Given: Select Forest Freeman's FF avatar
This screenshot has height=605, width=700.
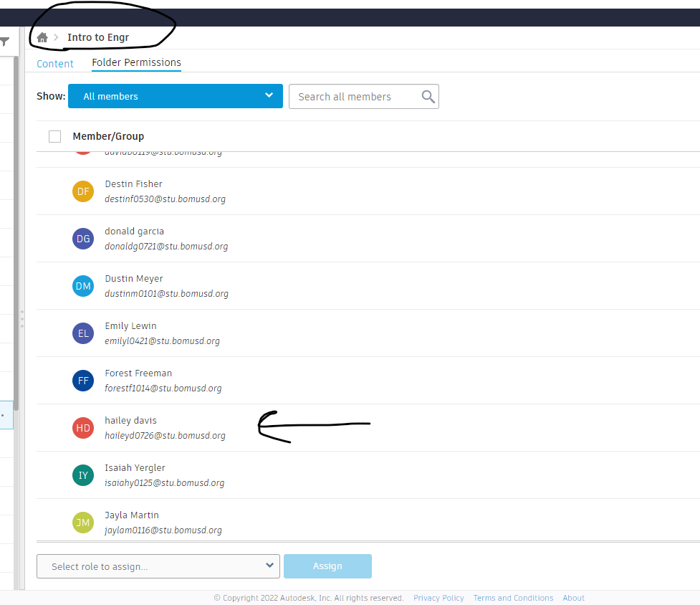Looking at the screenshot, I should [x=83, y=381].
